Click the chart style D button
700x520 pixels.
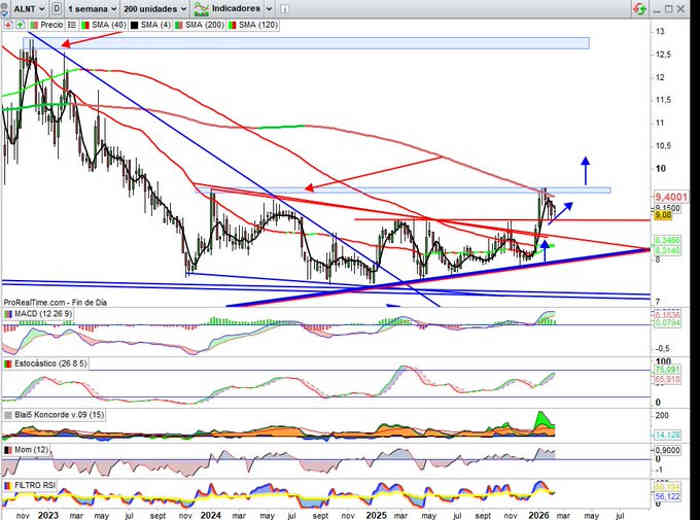point(57,8)
